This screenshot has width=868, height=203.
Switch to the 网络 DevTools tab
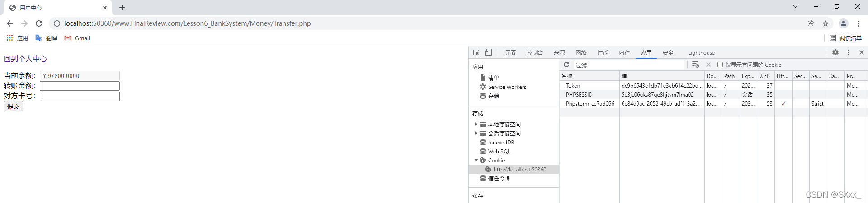[581, 53]
